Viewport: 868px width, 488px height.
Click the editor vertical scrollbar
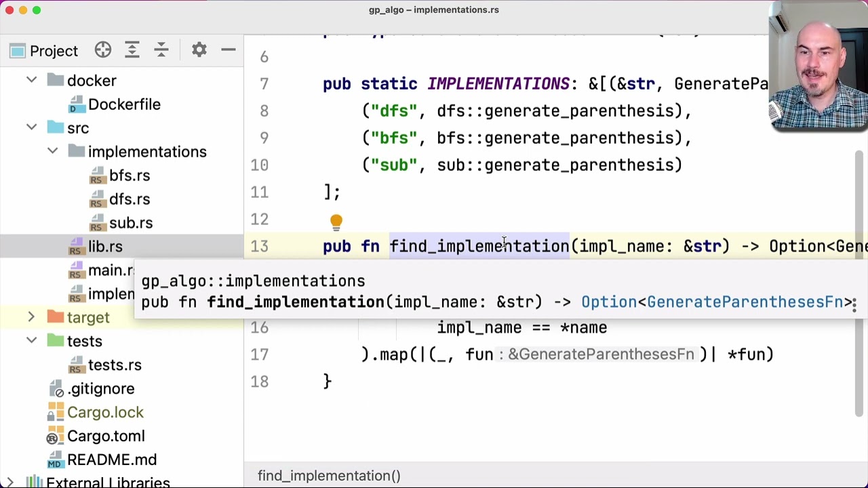click(860, 285)
